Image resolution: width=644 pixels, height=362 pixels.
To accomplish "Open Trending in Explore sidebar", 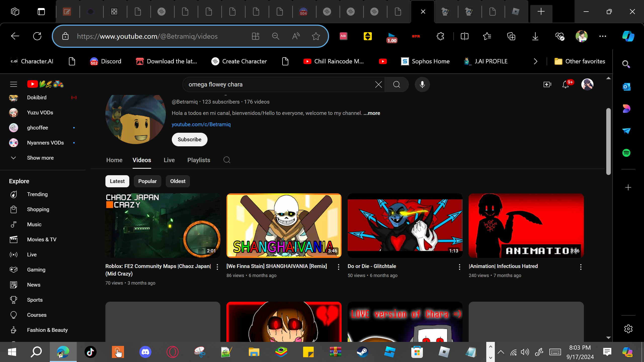I will point(37,194).
